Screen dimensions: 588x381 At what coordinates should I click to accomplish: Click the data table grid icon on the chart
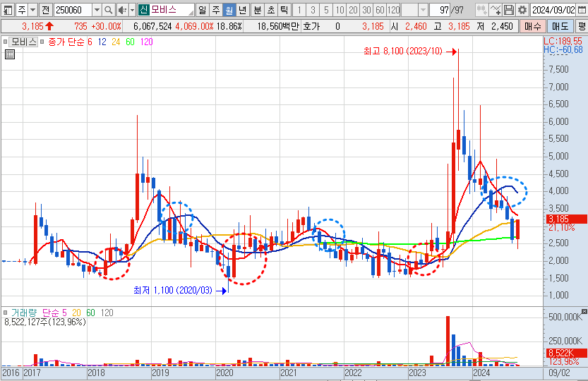pyautogui.click(x=10, y=54)
